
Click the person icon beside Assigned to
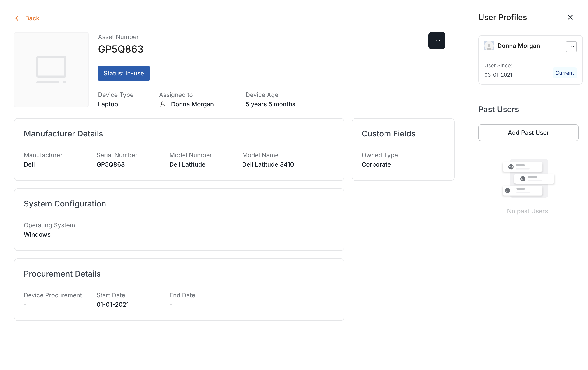(163, 104)
